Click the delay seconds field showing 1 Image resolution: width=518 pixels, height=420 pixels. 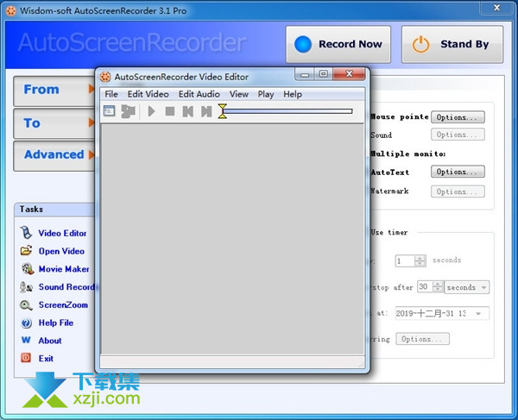(405, 261)
